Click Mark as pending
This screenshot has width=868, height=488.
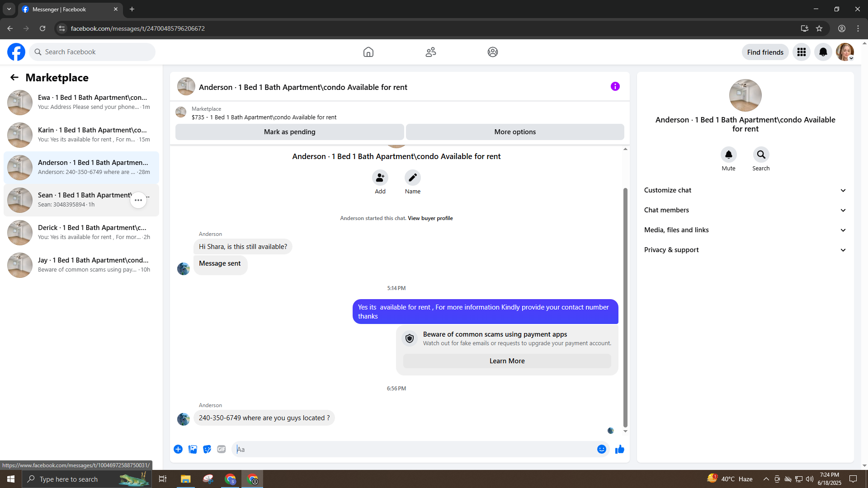tap(290, 132)
